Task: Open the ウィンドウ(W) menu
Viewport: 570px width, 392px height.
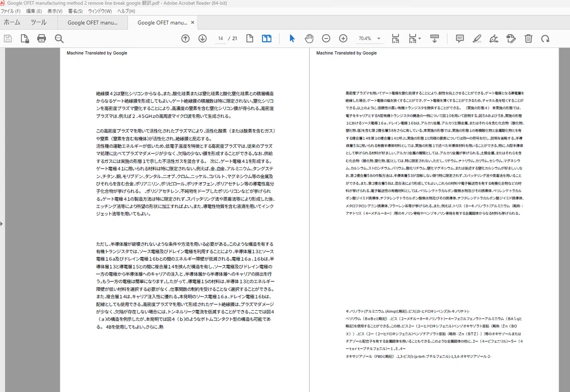Action: point(100,11)
